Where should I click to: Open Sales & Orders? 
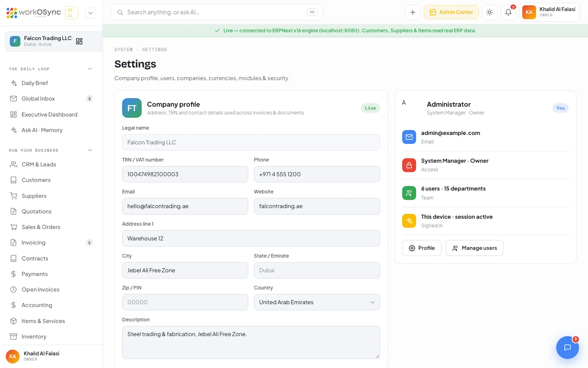51,227
